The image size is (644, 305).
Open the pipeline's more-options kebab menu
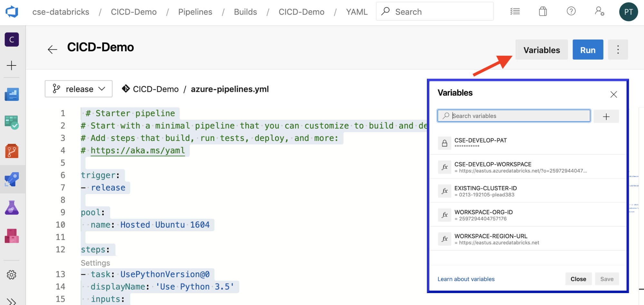tap(618, 50)
